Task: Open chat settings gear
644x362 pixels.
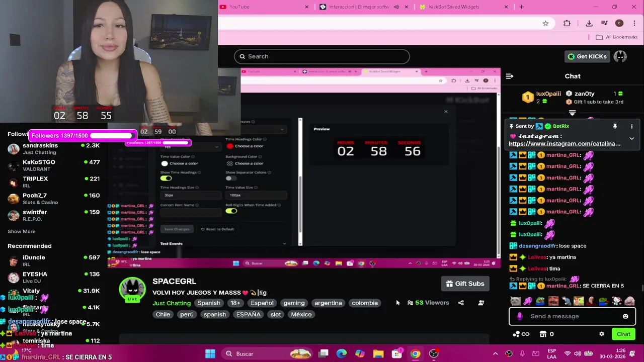Action: click(x=601, y=334)
